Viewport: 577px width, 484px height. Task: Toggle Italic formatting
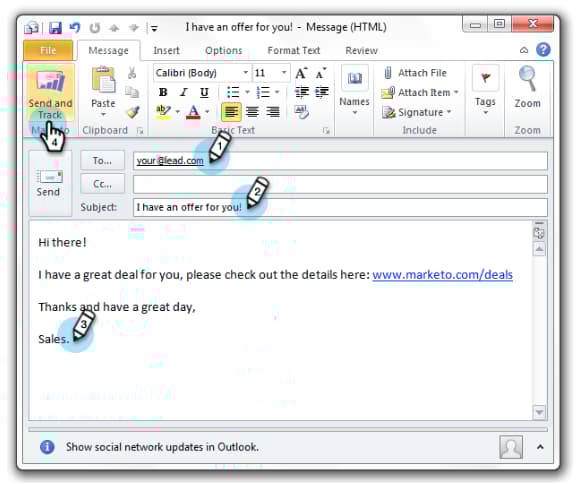(184, 92)
